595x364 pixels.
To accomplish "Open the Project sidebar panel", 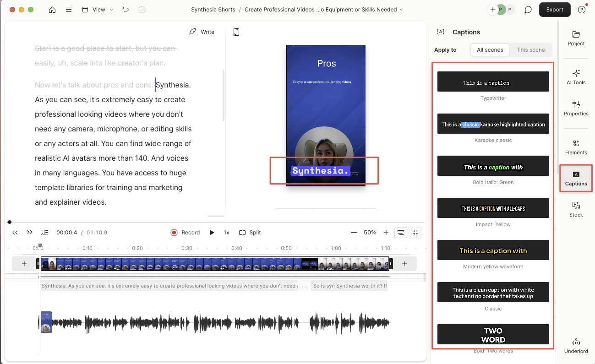I will [576, 38].
